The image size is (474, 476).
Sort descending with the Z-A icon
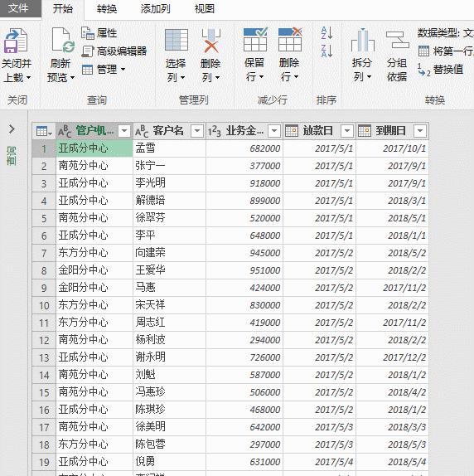click(327, 51)
